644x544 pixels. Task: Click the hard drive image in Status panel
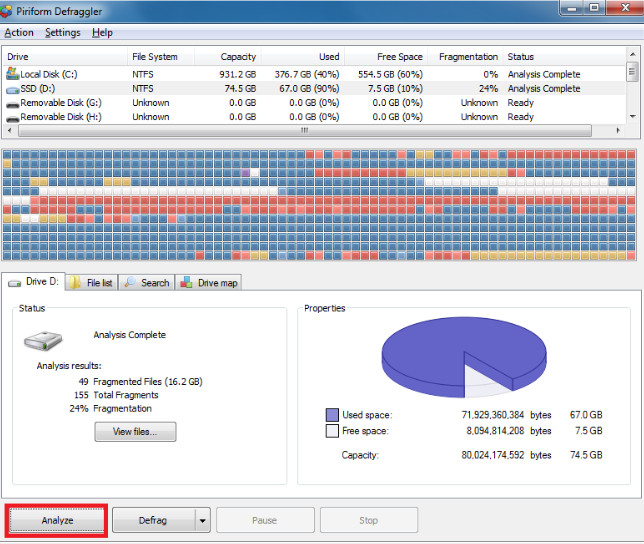pos(43,341)
